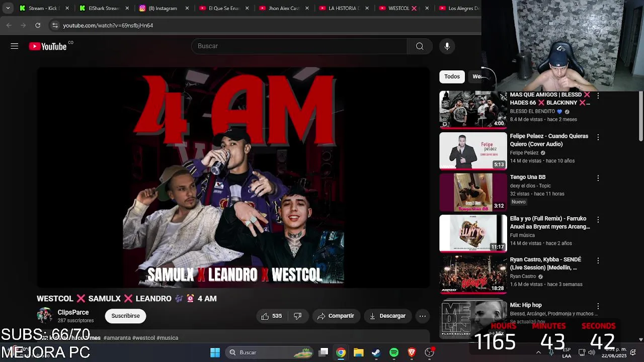Click the #amaranta hashtag
This screenshot has width=644, height=362.
point(117,338)
